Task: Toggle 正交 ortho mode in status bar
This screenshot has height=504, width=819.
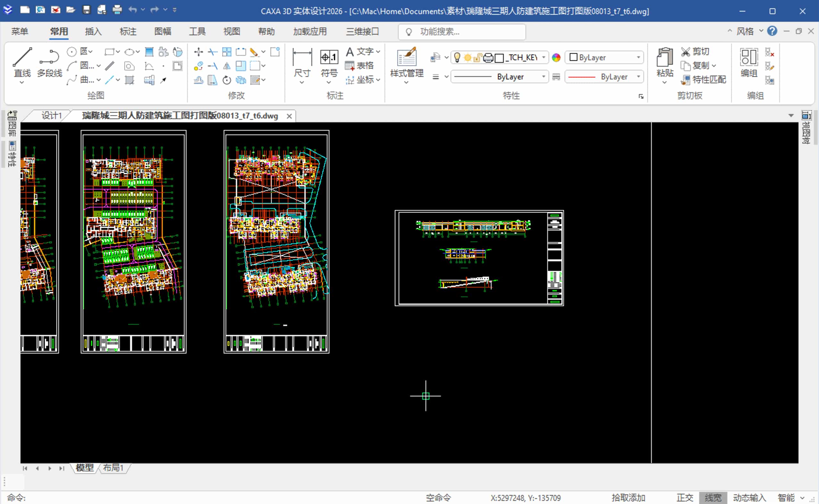Action: pos(685,498)
